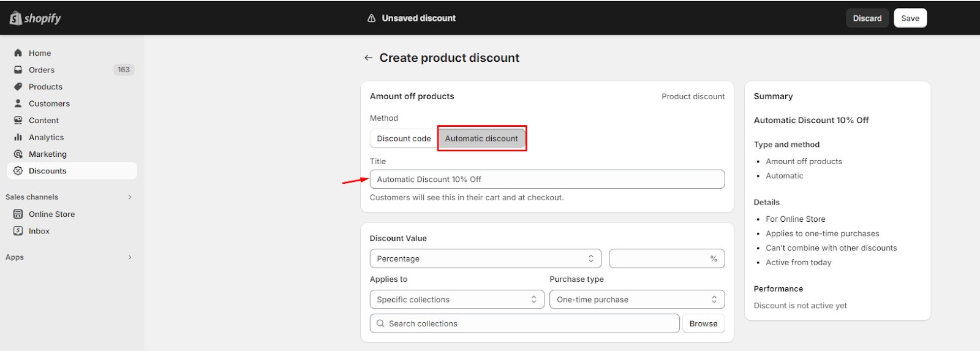Select the Discount code method
The height and width of the screenshot is (351, 980).
(x=404, y=138)
